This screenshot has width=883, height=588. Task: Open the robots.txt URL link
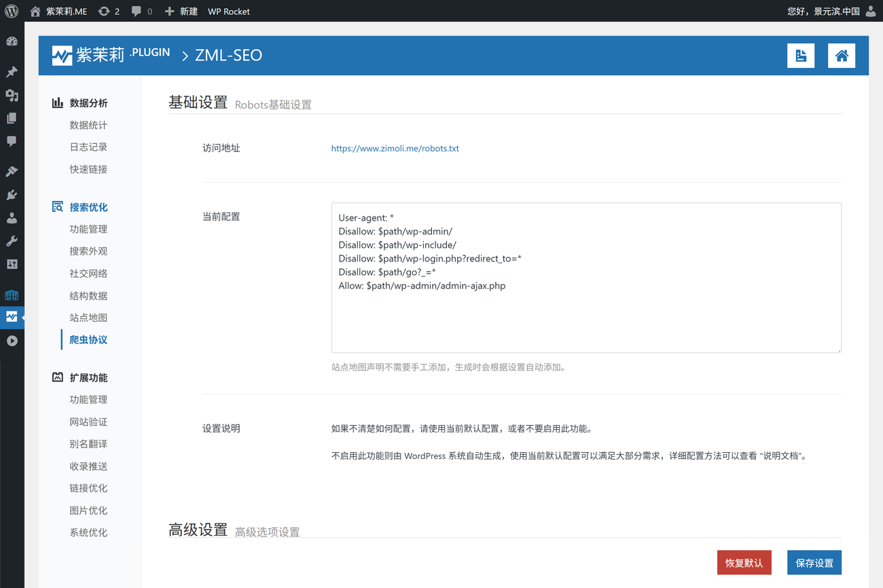(x=395, y=148)
